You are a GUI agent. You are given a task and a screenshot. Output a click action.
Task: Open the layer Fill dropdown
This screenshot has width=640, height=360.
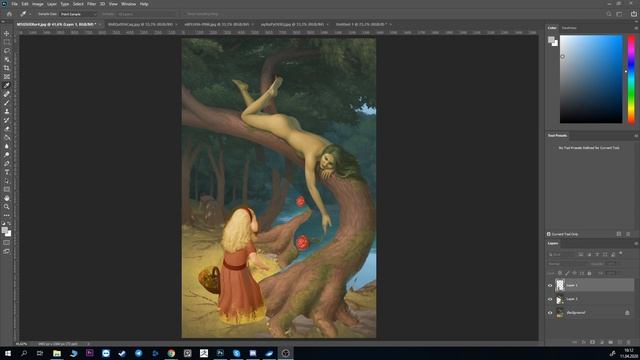coord(611,273)
